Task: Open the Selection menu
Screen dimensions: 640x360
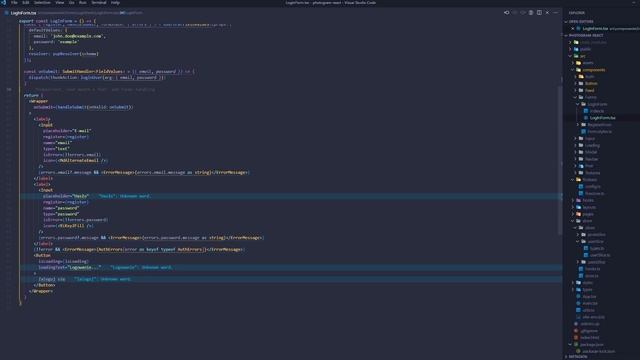Action: click(42, 2)
